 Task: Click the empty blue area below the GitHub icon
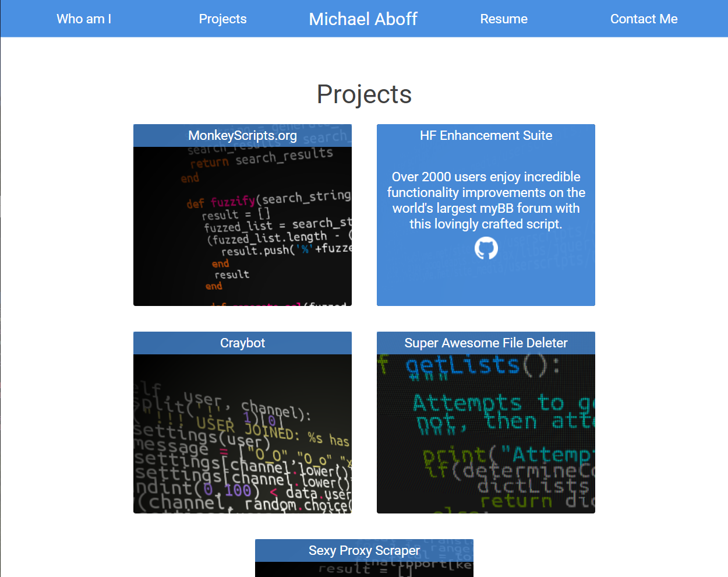tap(486, 283)
